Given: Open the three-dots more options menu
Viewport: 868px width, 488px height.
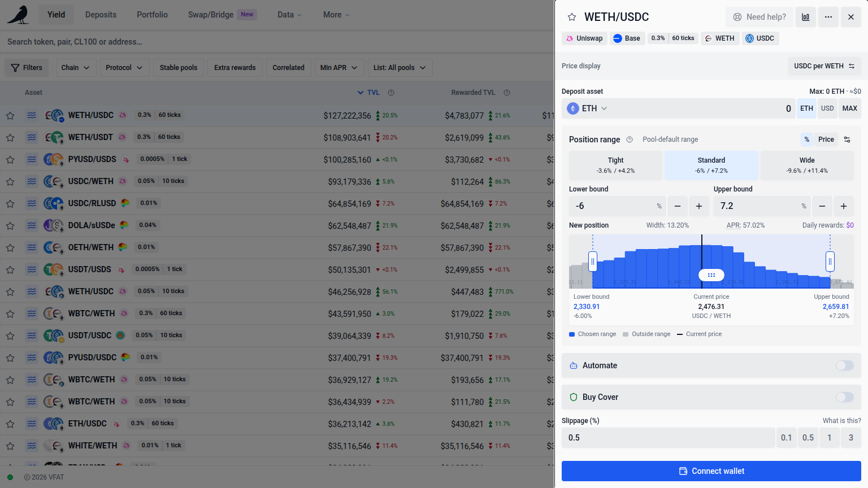Looking at the screenshot, I should 828,17.
